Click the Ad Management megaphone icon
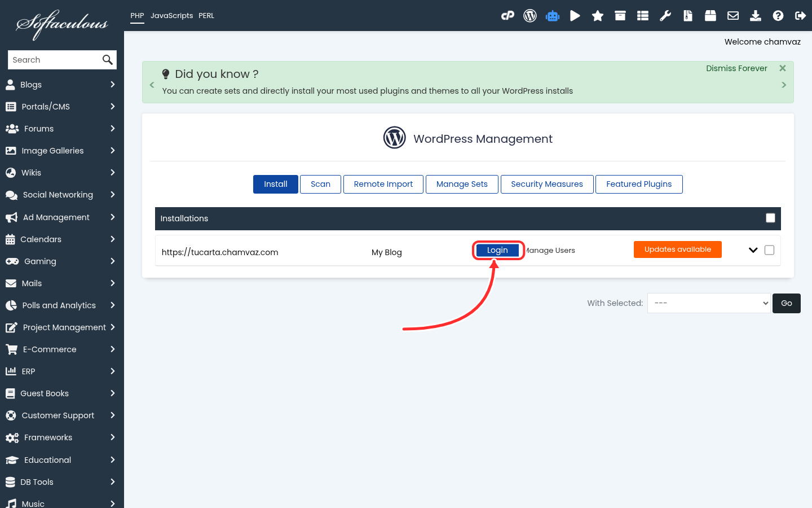812x508 pixels. pyautogui.click(x=11, y=217)
